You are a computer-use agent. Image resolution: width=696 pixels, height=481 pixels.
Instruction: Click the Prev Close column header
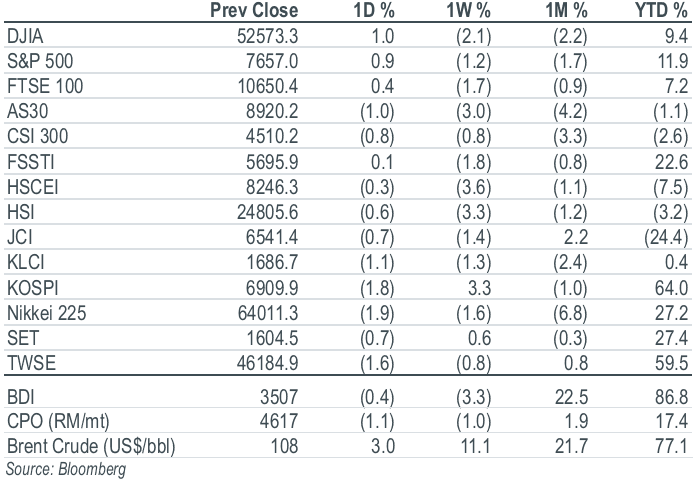(254, 11)
